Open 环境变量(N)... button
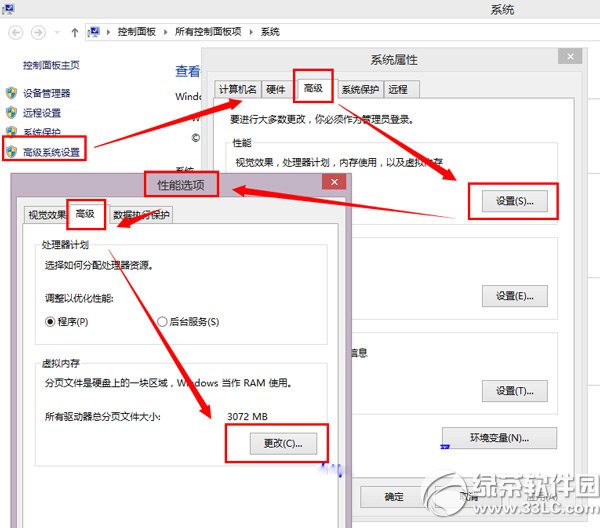The image size is (600, 528). click(499, 438)
